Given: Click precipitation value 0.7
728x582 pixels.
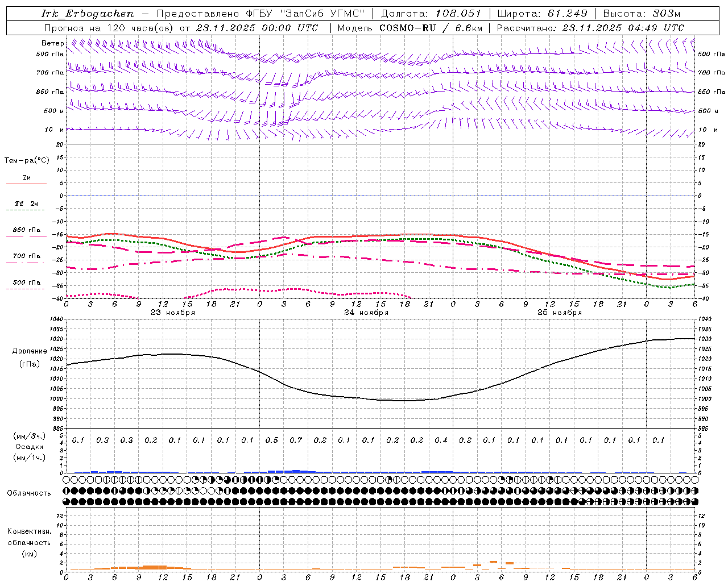Looking at the screenshot, I should 296,440.
